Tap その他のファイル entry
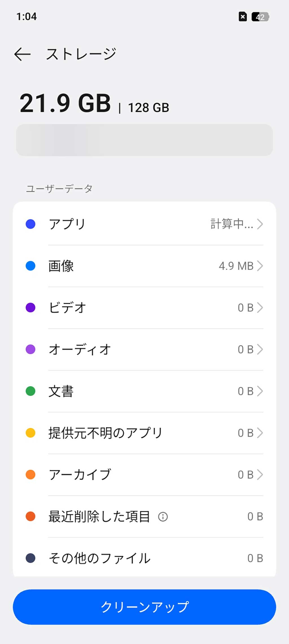The image size is (289, 644). 99,558
